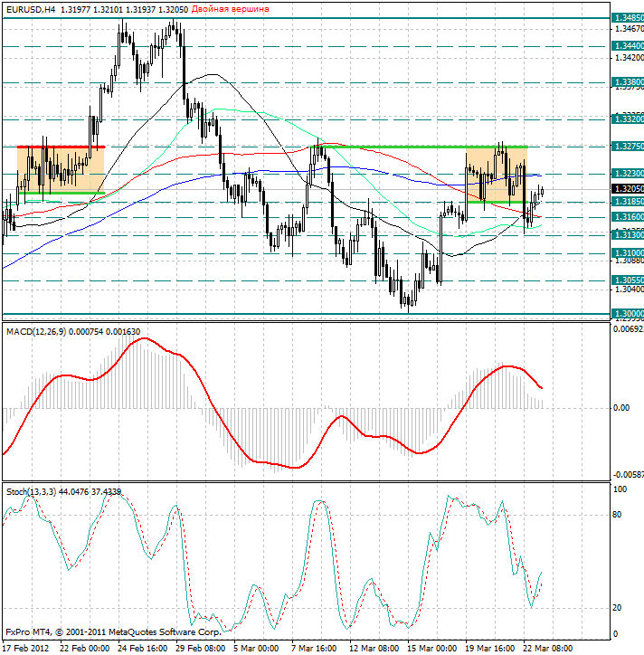644x655 pixels.
Task: Click the Stochastic 100 axis value
Action: [620, 489]
